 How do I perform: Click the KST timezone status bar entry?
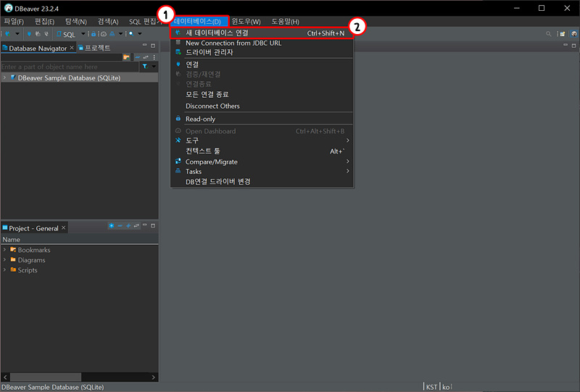coord(431,387)
